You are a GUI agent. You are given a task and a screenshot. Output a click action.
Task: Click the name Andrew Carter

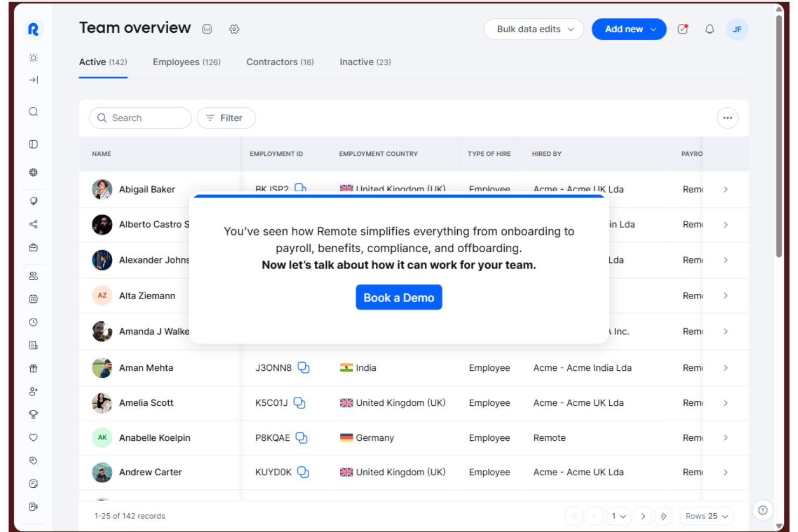(x=150, y=472)
